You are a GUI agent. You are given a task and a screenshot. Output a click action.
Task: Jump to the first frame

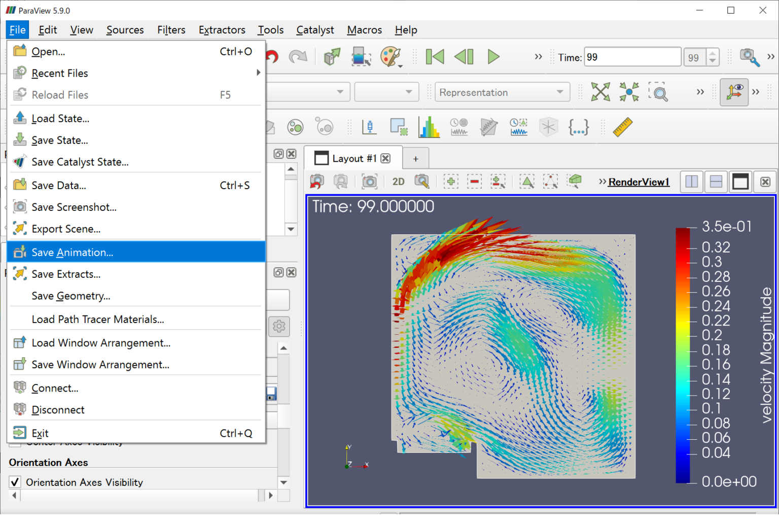(435, 57)
